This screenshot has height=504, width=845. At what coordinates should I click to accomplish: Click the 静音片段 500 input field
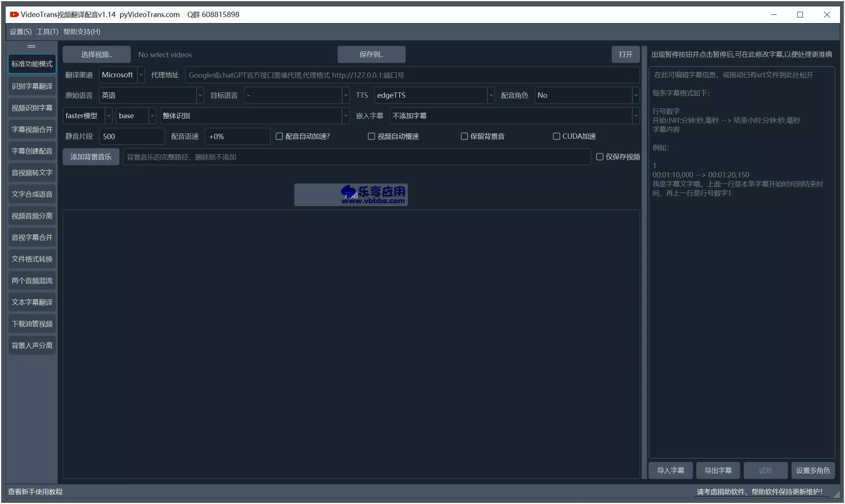point(131,136)
